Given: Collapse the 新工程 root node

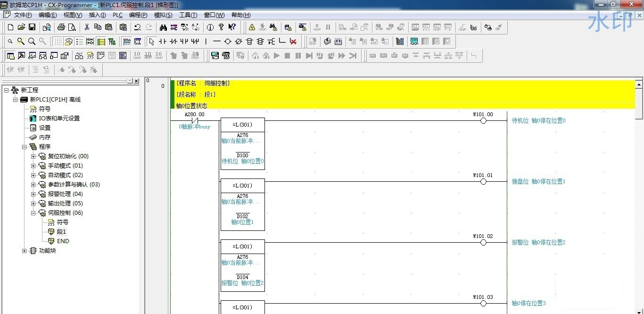Looking at the screenshot, I should 6,90.
